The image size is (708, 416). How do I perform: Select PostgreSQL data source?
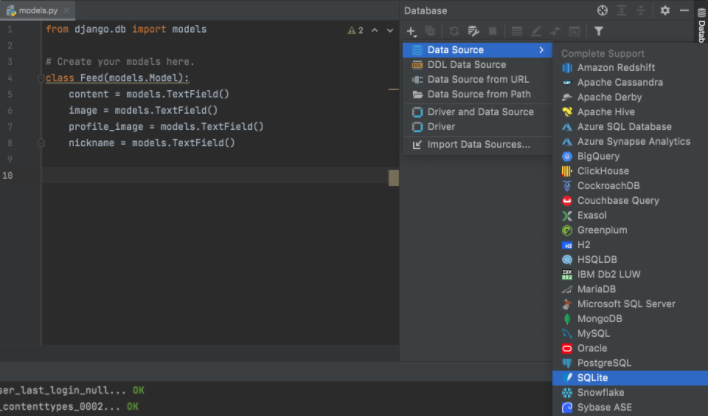click(630, 363)
